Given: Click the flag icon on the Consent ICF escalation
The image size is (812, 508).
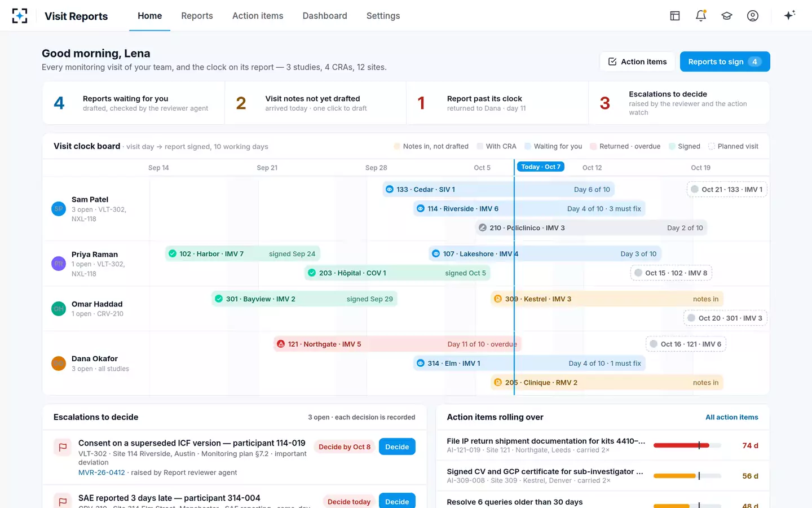Looking at the screenshot, I should (63, 447).
